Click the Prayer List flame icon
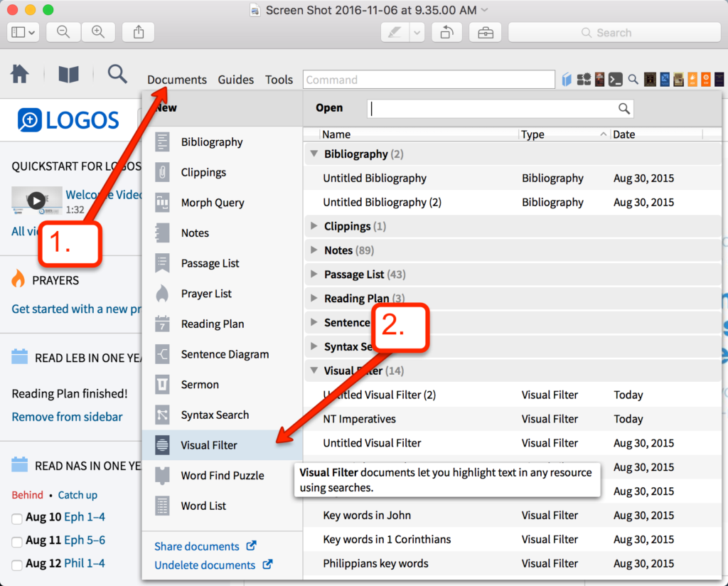The image size is (728, 586). coord(162,294)
